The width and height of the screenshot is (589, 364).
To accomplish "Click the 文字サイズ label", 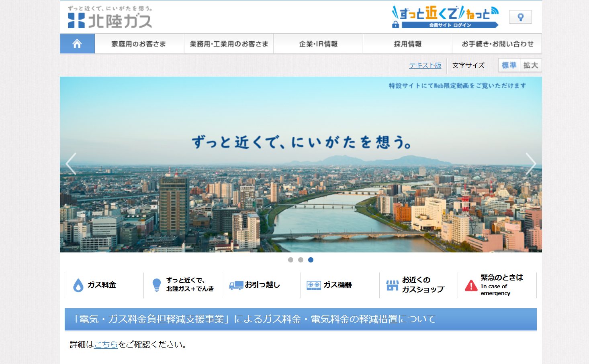I will pos(468,65).
